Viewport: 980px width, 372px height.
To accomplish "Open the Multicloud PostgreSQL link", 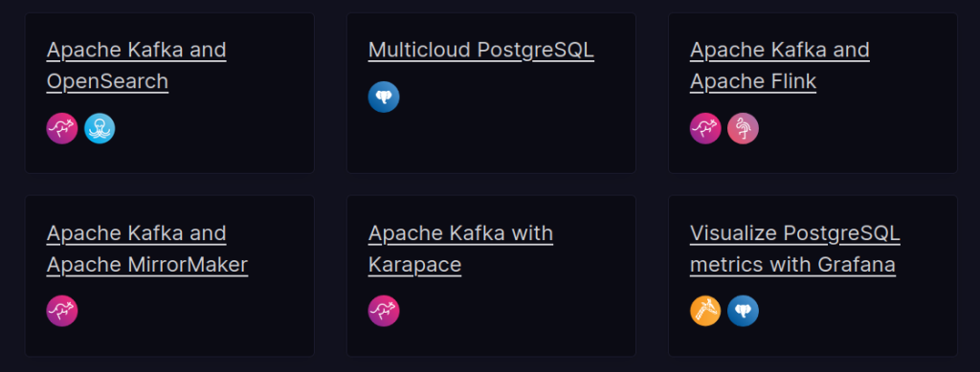I will click(481, 50).
